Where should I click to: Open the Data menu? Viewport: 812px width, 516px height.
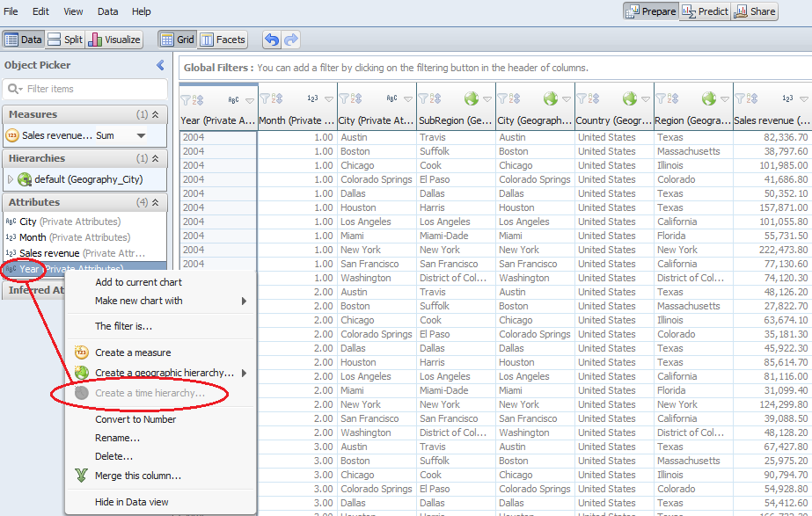click(107, 11)
